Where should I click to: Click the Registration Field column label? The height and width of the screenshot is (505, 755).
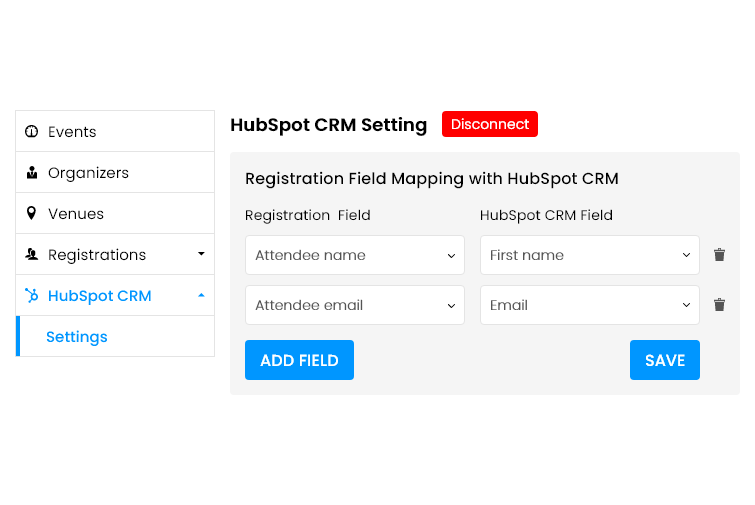coord(308,215)
